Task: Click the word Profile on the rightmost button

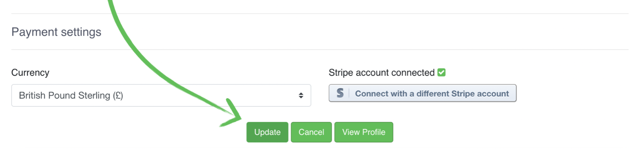Action: pos(374,132)
